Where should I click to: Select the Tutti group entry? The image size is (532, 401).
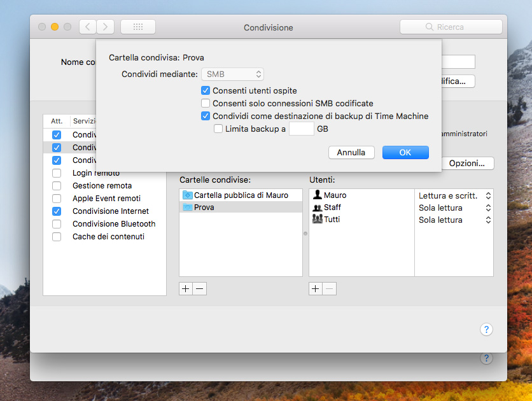point(332,219)
